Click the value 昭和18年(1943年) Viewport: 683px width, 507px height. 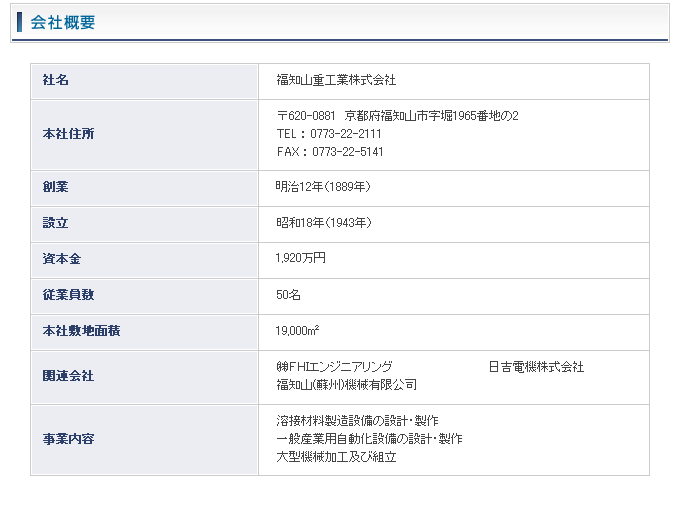[324, 223]
